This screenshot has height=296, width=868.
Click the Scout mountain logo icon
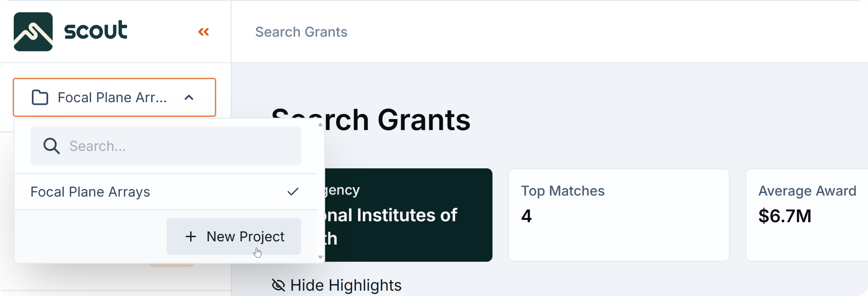(33, 32)
